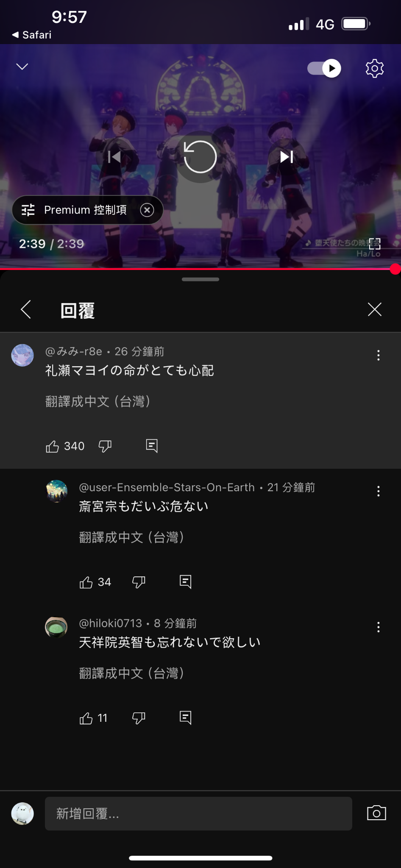Go back from 回覆 panel

(26, 309)
